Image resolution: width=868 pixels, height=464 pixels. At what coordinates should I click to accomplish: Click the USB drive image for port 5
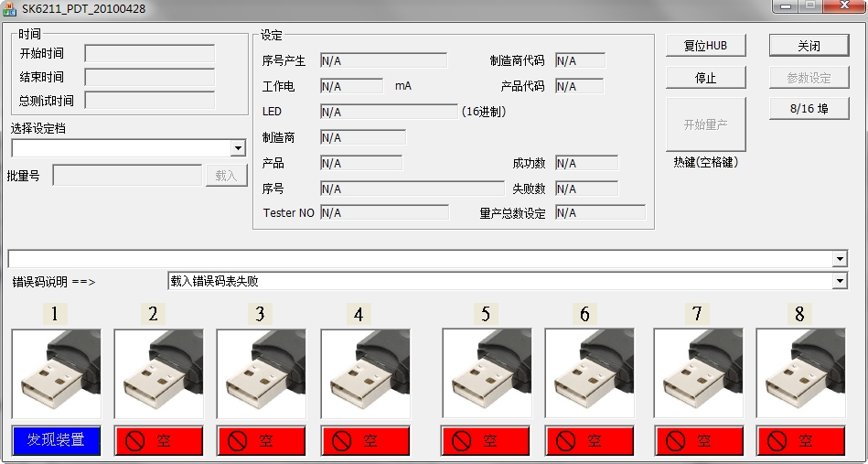487,373
